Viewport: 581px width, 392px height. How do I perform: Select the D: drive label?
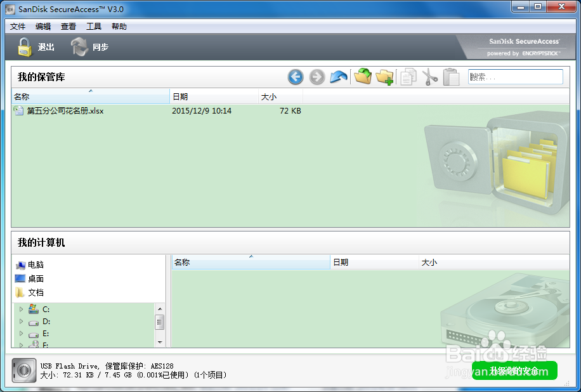click(x=46, y=322)
